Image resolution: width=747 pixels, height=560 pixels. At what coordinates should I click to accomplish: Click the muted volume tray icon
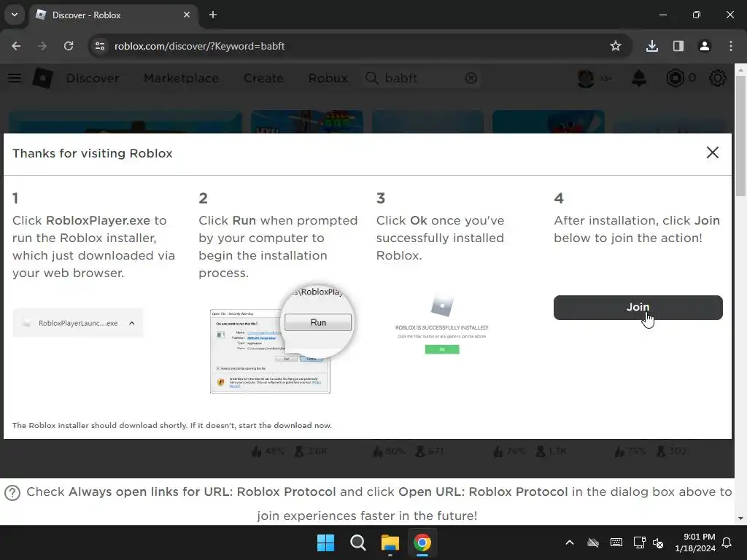pos(658,542)
